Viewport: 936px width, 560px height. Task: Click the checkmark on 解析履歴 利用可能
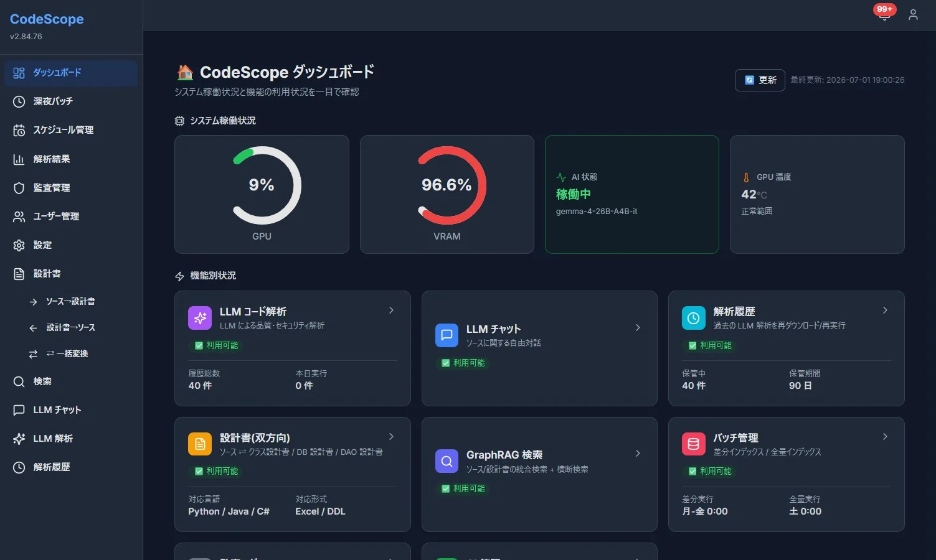pos(693,345)
